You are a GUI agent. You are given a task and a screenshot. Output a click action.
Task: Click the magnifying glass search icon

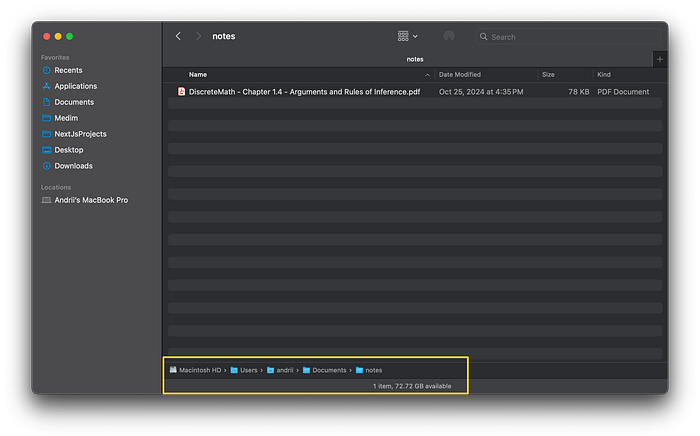pyautogui.click(x=483, y=37)
